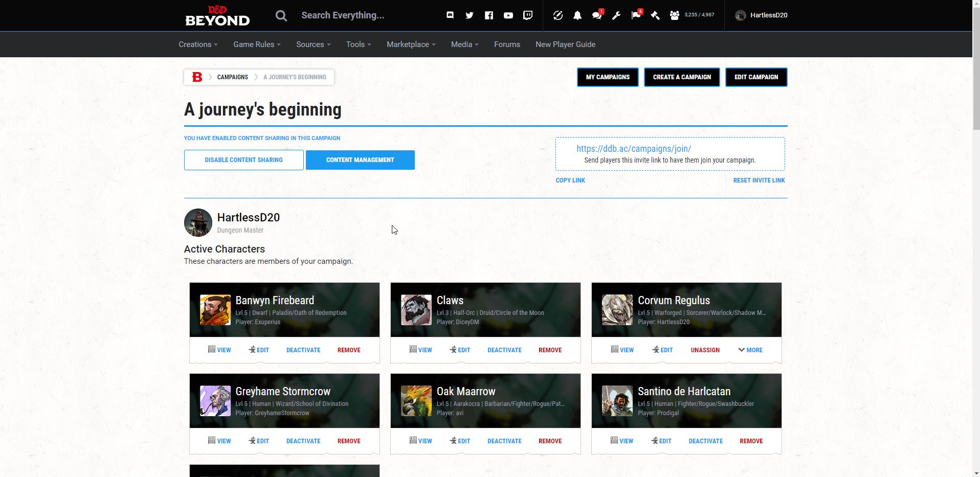This screenshot has width=980, height=477.
Task: Click the D&D Beyond logo
Action: coord(217,15)
